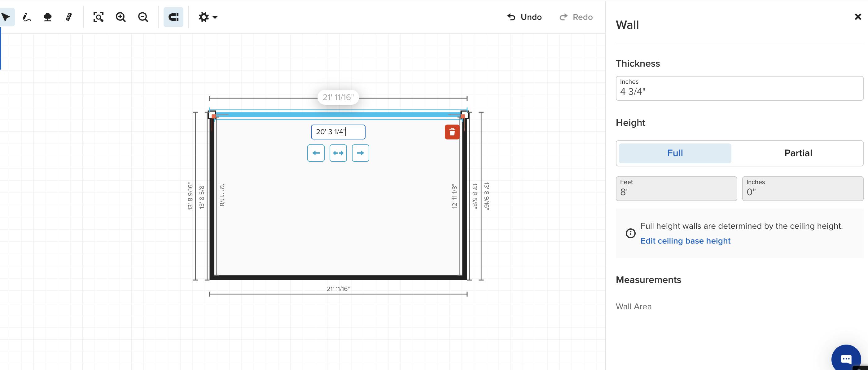The image size is (868, 370).
Task: Click the zoom in magnifier
Action: (x=121, y=17)
